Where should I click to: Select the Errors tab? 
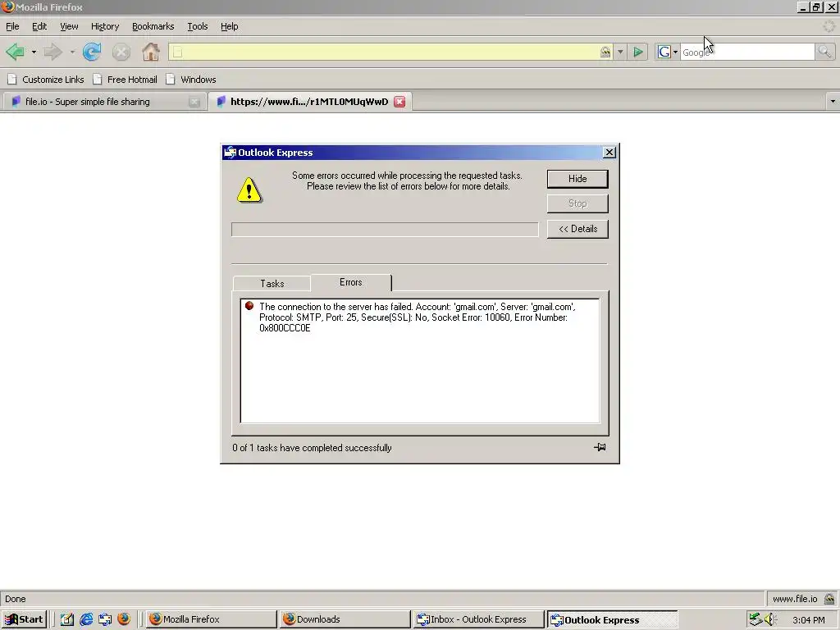[x=351, y=282]
